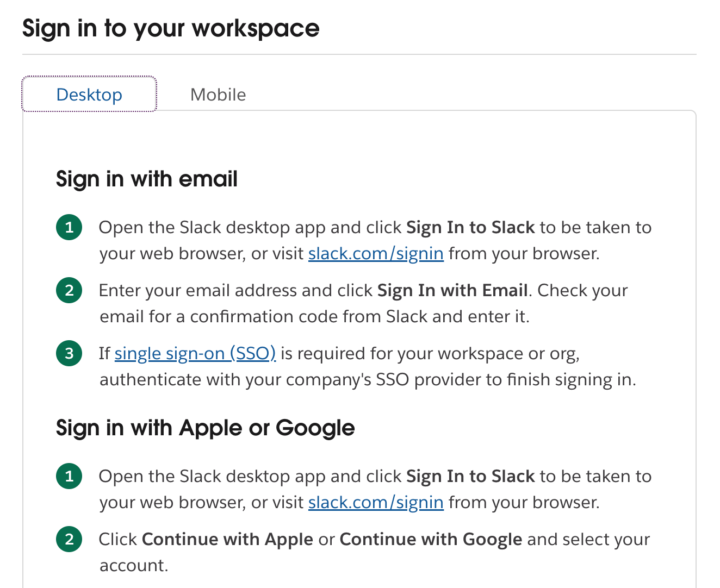This screenshot has width=720, height=588.
Task: Open the single sign-on (SSO) link
Action: 195,354
